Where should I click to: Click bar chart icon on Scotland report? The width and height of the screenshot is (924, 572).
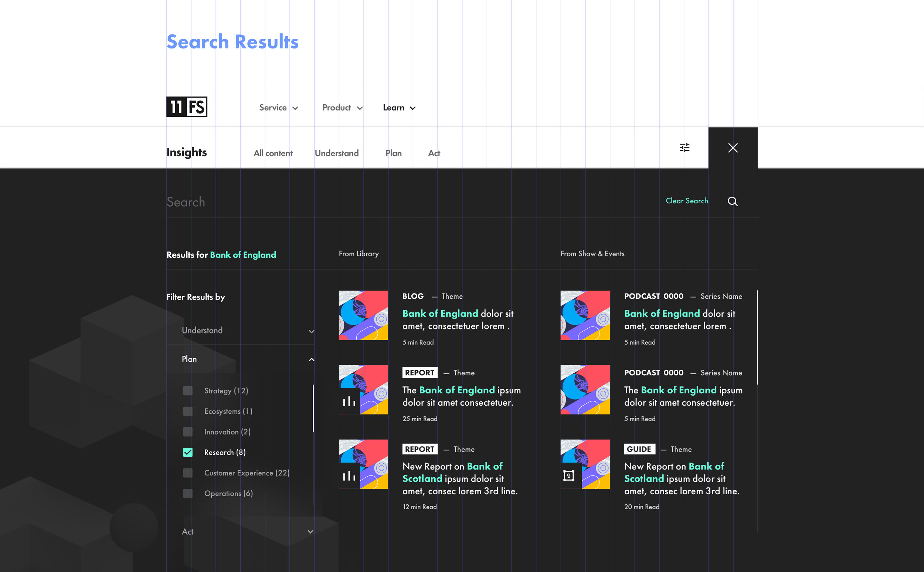(x=349, y=476)
